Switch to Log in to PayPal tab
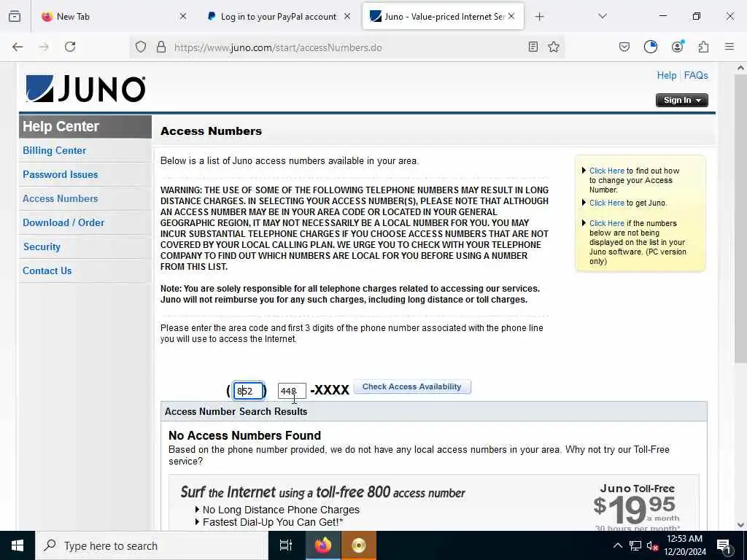The width and height of the screenshot is (747, 560). [x=279, y=17]
